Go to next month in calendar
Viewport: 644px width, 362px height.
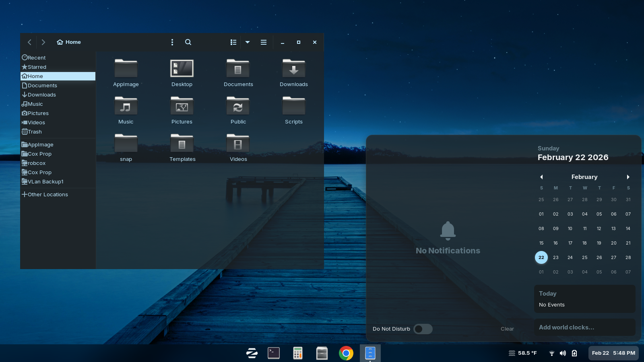(x=628, y=177)
